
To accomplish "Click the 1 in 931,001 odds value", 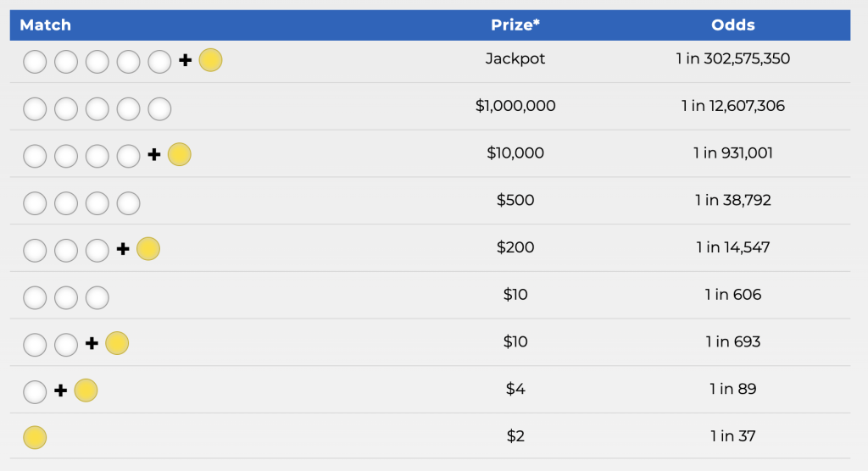I will tap(733, 152).
